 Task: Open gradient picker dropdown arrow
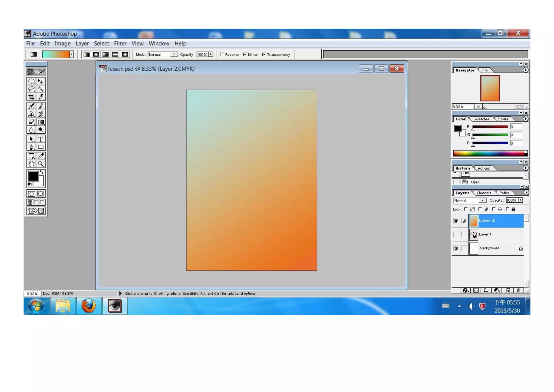coord(71,54)
